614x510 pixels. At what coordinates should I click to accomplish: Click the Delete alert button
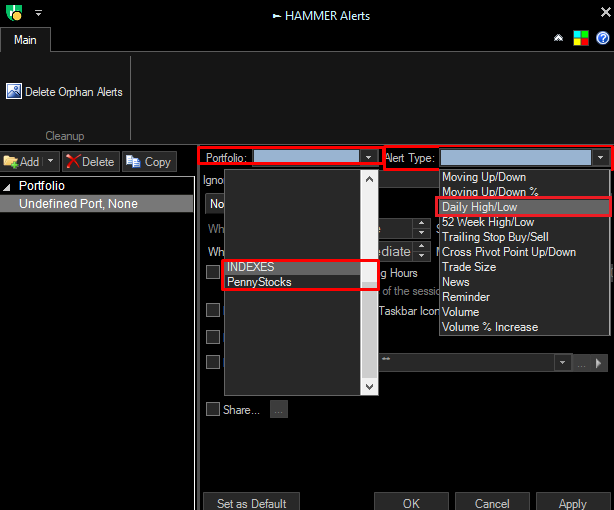point(90,161)
